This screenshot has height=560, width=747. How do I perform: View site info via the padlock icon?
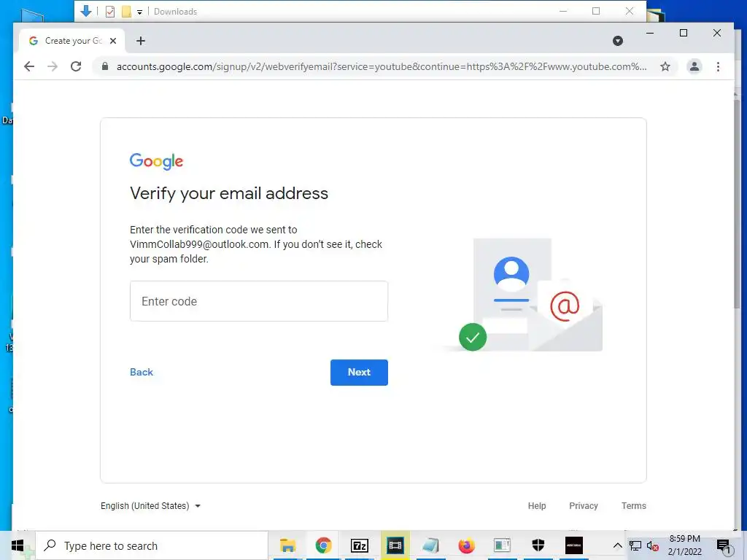[105, 66]
